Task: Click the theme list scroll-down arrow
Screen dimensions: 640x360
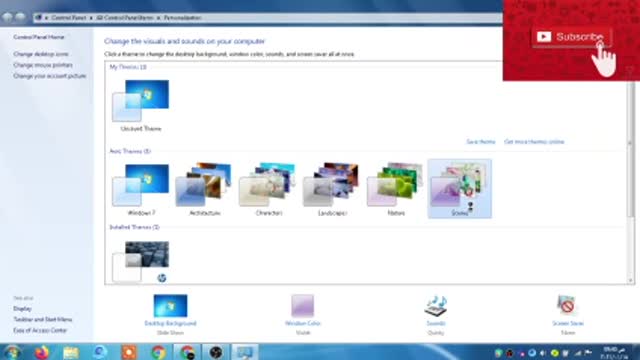Action: 631,280
